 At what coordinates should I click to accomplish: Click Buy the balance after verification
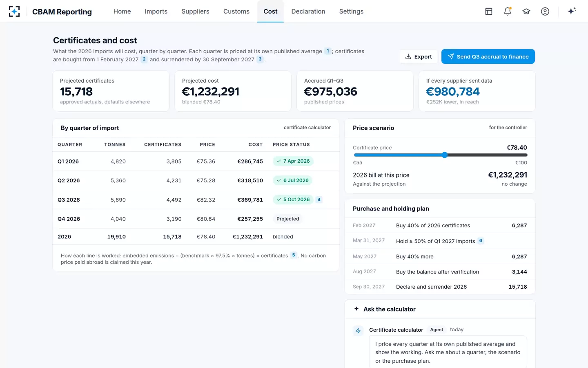(x=437, y=272)
